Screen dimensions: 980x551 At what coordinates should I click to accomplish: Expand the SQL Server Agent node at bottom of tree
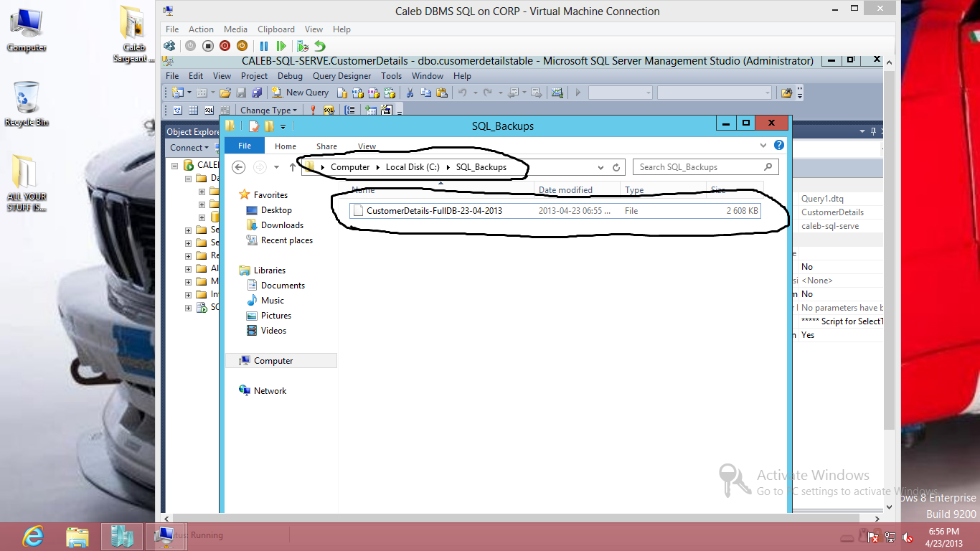click(x=188, y=308)
